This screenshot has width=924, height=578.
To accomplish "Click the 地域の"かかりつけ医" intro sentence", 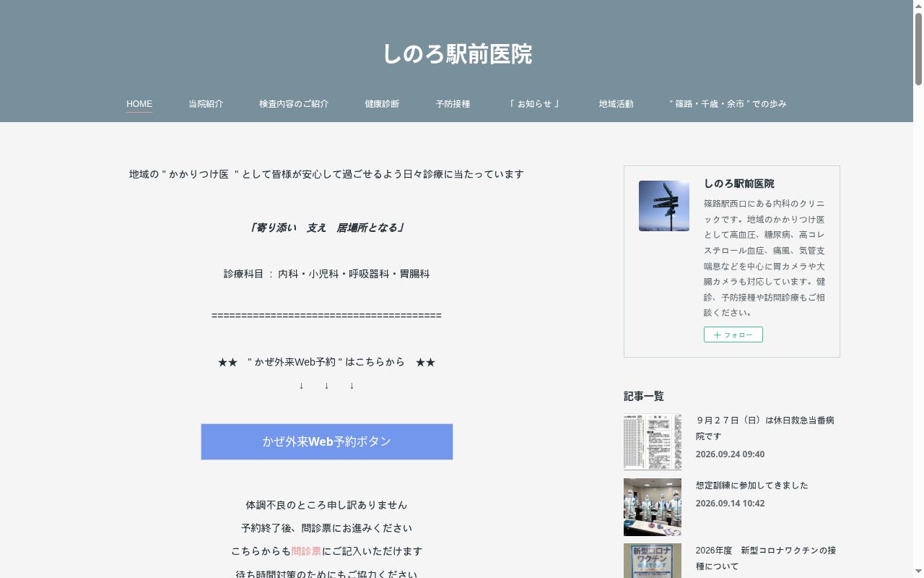I will pyautogui.click(x=327, y=174).
